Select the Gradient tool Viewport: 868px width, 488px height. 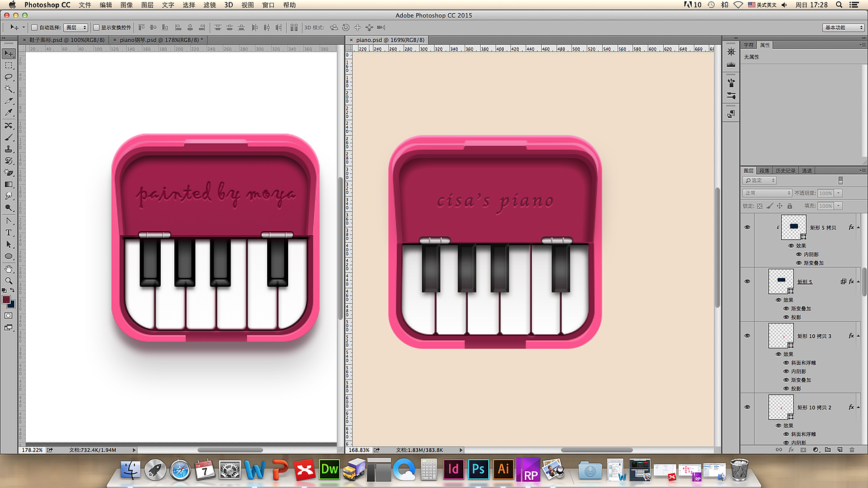coord(9,184)
